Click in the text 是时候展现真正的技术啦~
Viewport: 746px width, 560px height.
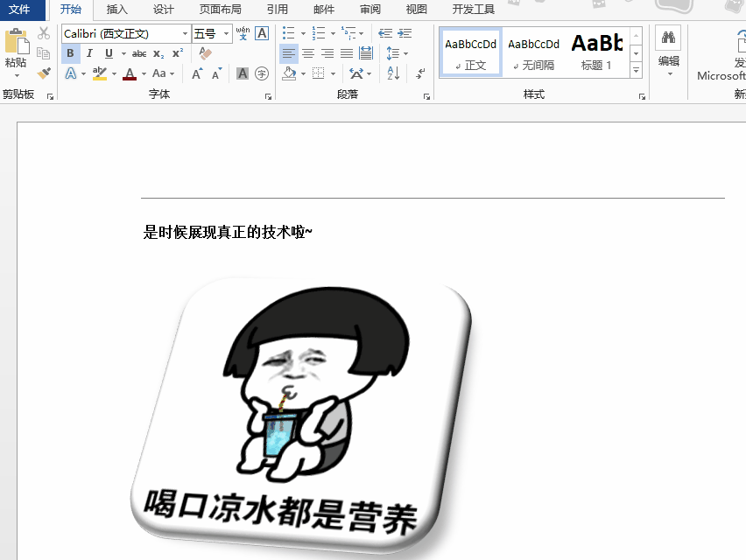pos(228,232)
